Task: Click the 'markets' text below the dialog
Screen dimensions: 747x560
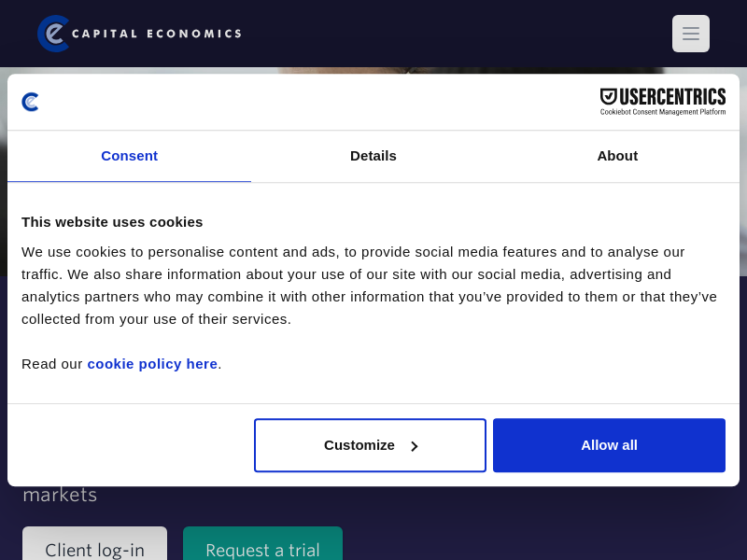Action: pos(60,495)
